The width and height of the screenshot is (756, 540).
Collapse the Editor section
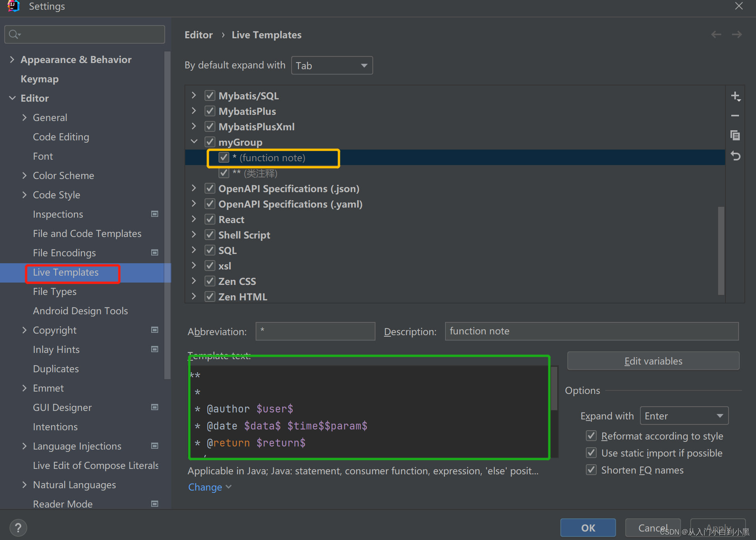pyautogui.click(x=12, y=98)
